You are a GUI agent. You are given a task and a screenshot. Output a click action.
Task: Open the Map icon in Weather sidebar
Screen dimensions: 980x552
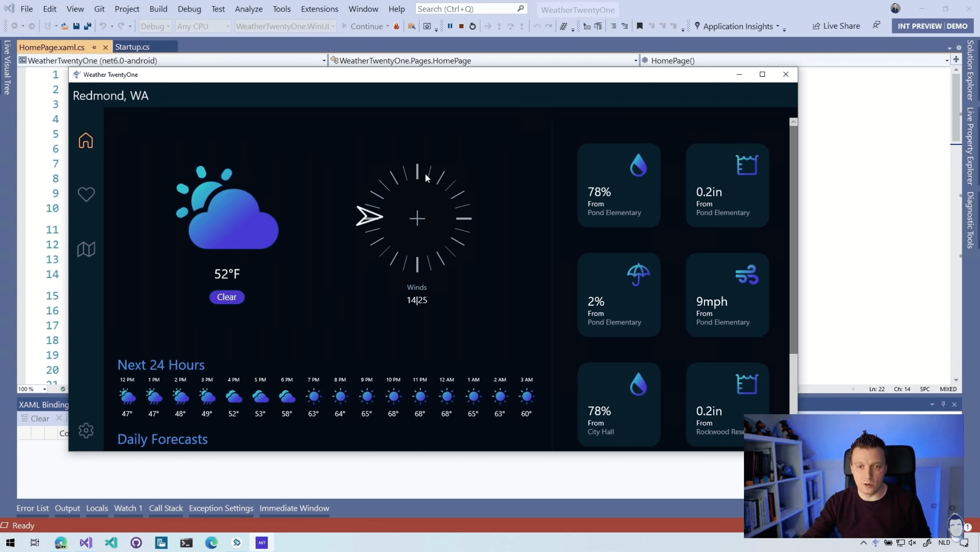click(x=86, y=249)
